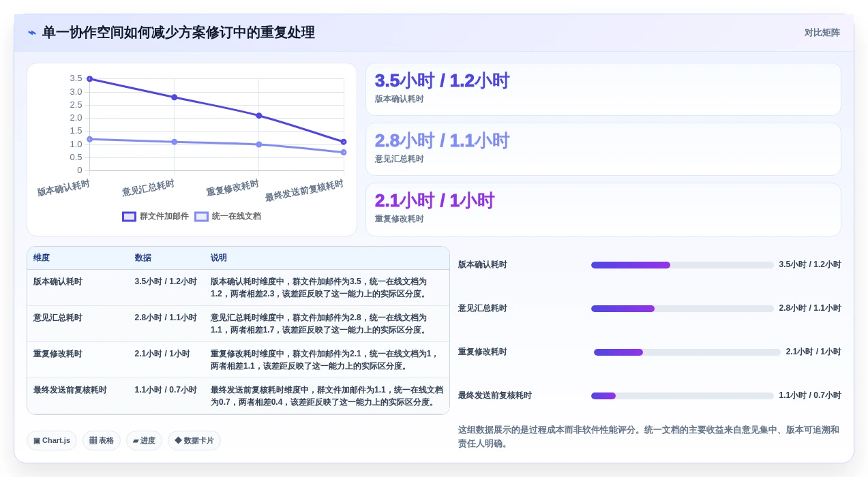Click the header icon beside the title

[x=32, y=33]
